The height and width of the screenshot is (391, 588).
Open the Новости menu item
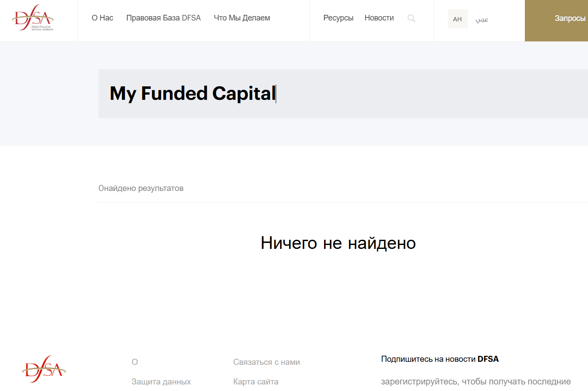(379, 18)
